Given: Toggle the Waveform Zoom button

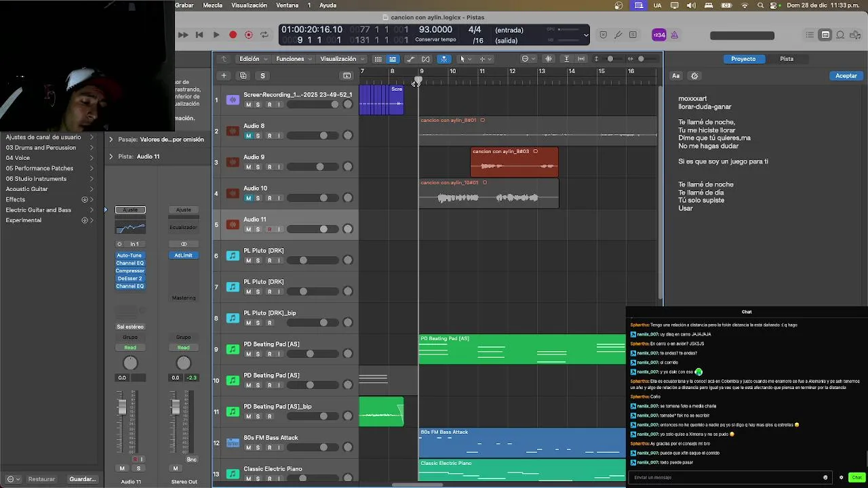Looking at the screenshot, I should pos(549,59).
